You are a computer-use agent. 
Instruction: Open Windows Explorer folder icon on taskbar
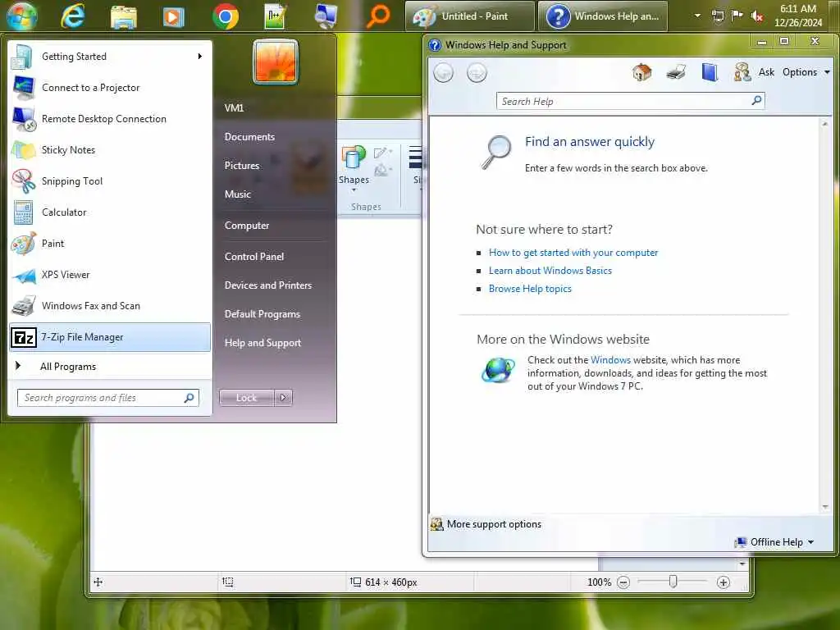click(x=124, y=16)
